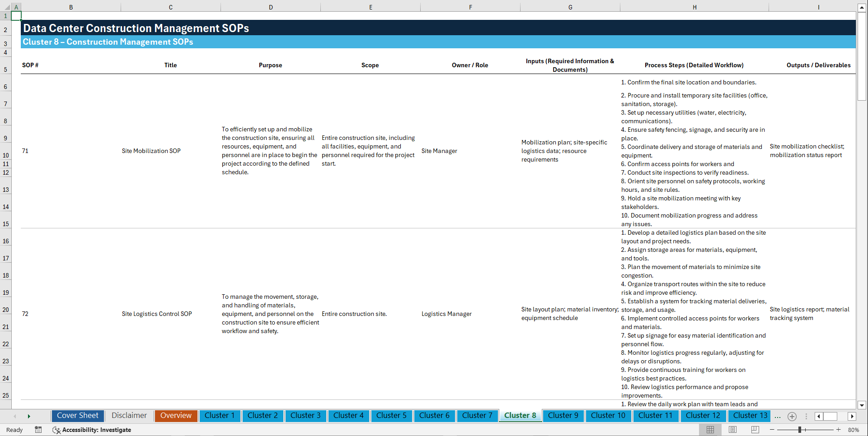Screen dimensions: 868x436
Task: Click the previous sheet navigation arrow
Action: [x=15, y=416]
